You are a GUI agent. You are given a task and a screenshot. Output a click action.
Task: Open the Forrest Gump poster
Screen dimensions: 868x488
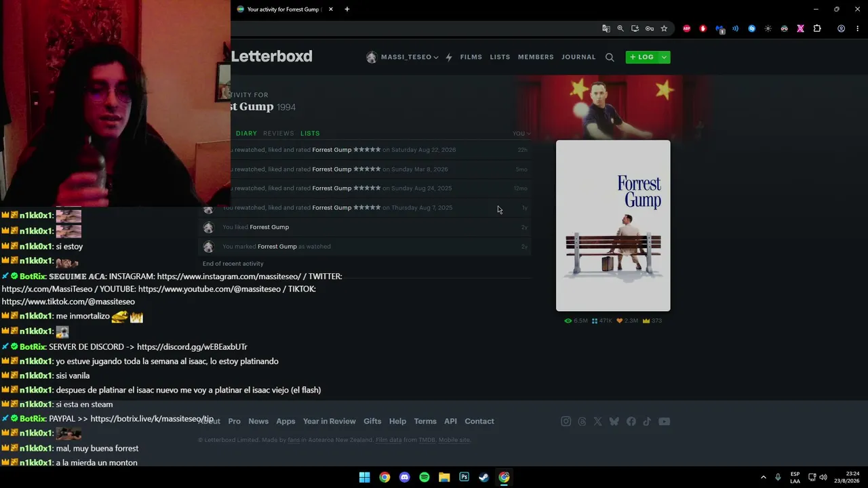(613, 226)
